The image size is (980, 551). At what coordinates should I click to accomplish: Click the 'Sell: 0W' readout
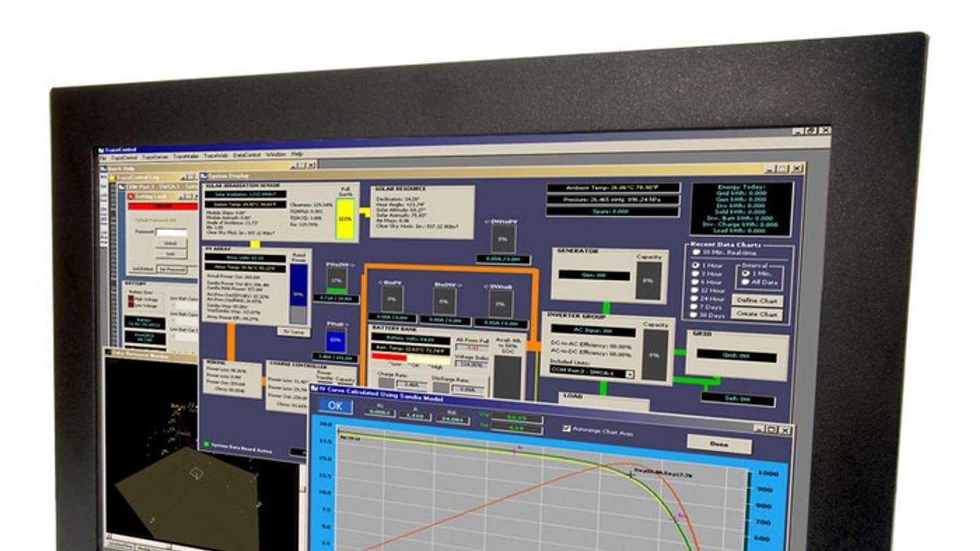coord(737,399)
